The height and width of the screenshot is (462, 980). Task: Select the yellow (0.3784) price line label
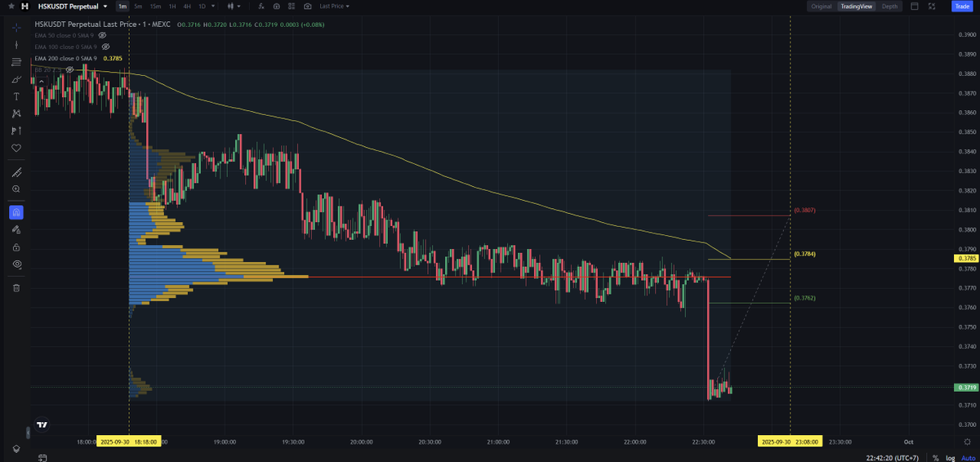point(804,255)
